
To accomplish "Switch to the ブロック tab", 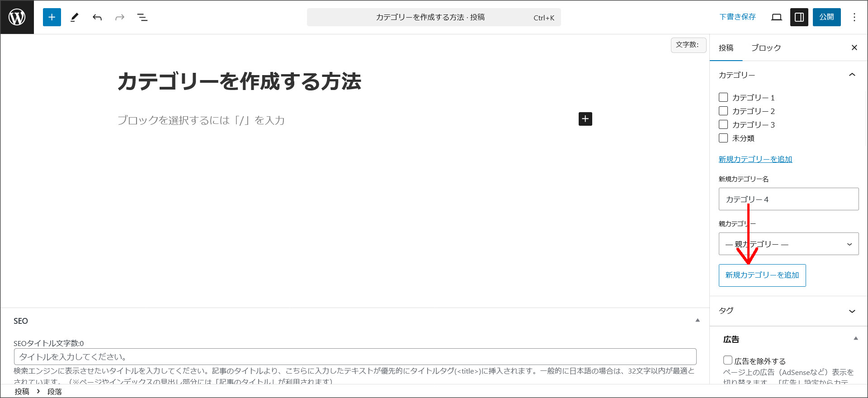I will 766,48.
